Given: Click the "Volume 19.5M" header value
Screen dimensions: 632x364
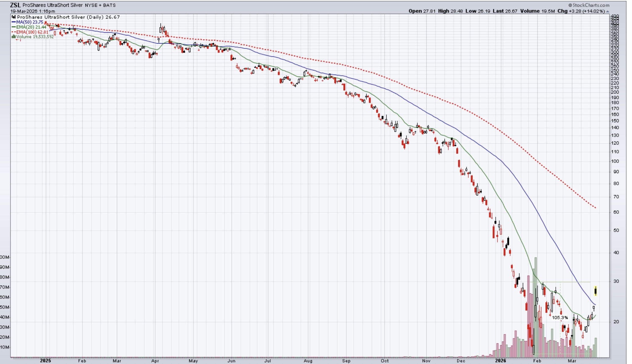Looking at the screenshot, I should tap(537, 11).
